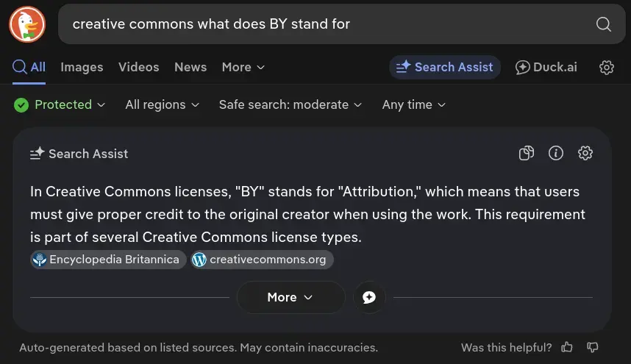This screenshot has width=631, height=364.
Task: Switch to the Images tab
Action: click(x=82, y=67)
